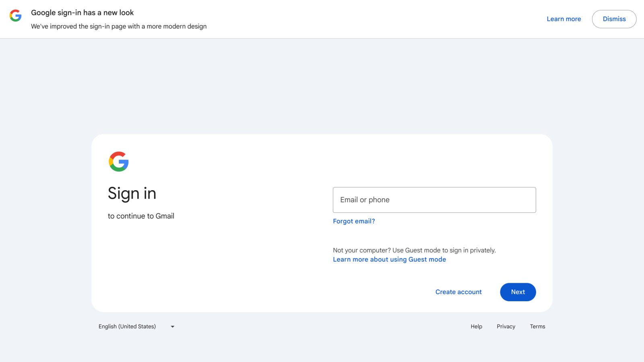This screenshot has width=644, height=362.
Task: Click the "to continue to Gmail" subtitle
Action: click(141, 216)
